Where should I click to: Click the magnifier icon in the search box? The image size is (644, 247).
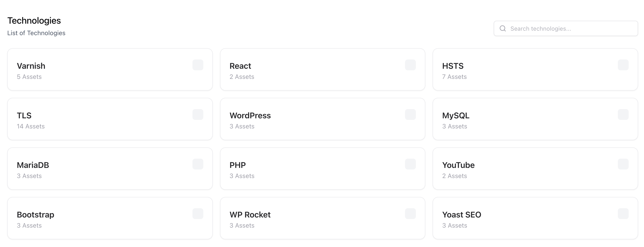pyautogui.click(x=503, y=28)
